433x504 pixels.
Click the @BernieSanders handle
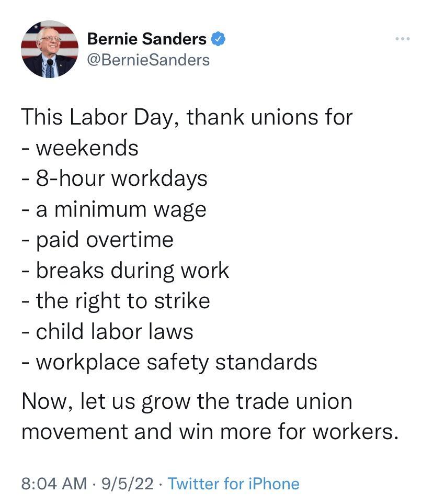pyautogui.click(x=149, y=60)
